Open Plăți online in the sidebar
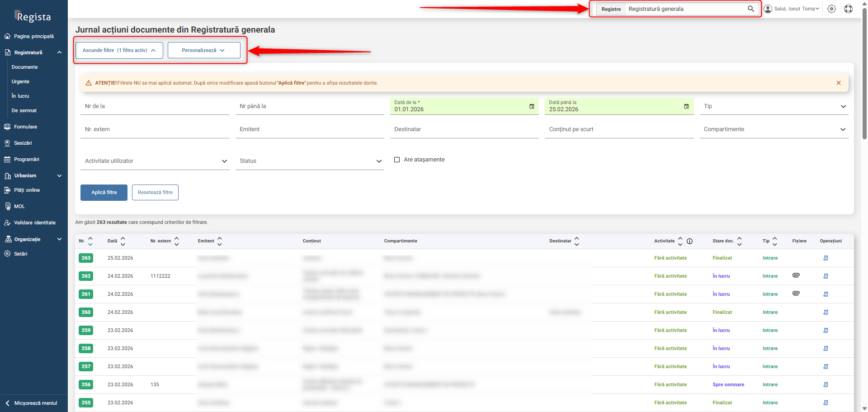 pyautogui.click(x=27, y=190)
